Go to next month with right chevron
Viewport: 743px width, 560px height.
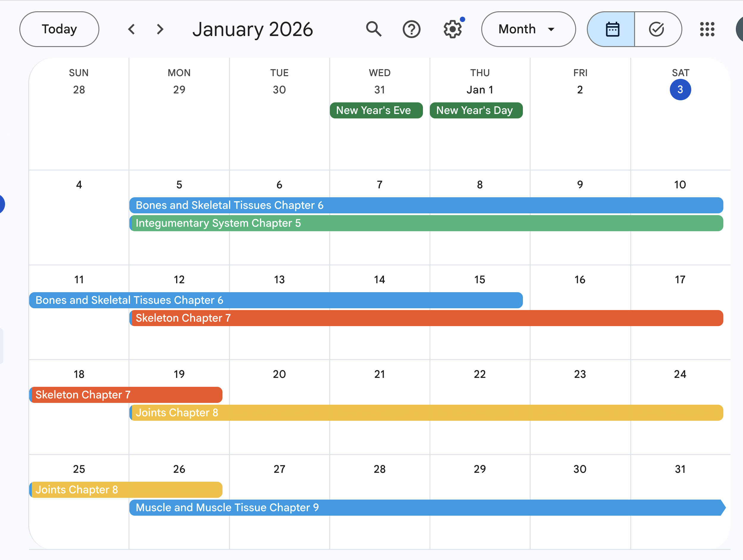click(159, 29)
